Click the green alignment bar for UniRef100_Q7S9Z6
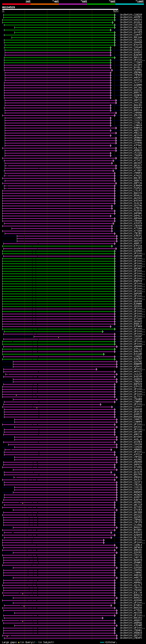The width and height of the screenshot is (146, 644). click(x=58, y=30)
